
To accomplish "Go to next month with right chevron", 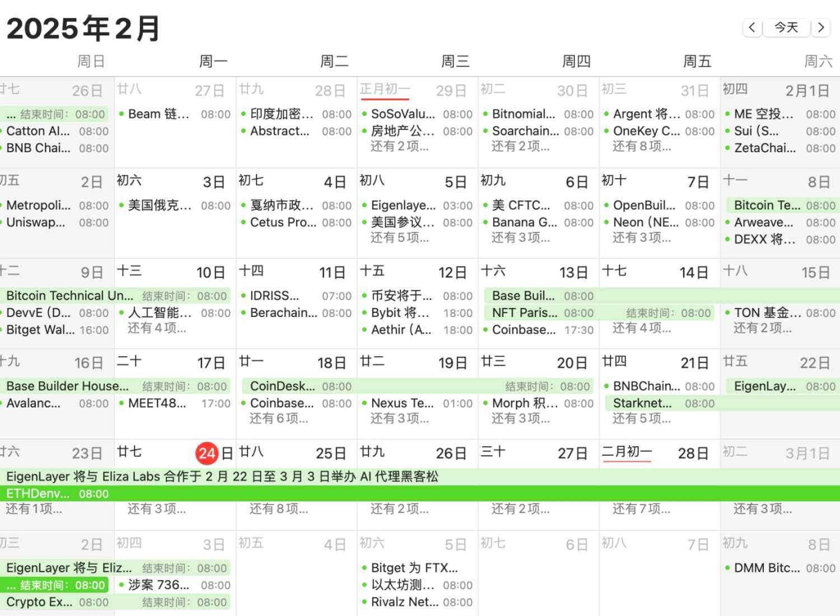I will click(821, 27).
